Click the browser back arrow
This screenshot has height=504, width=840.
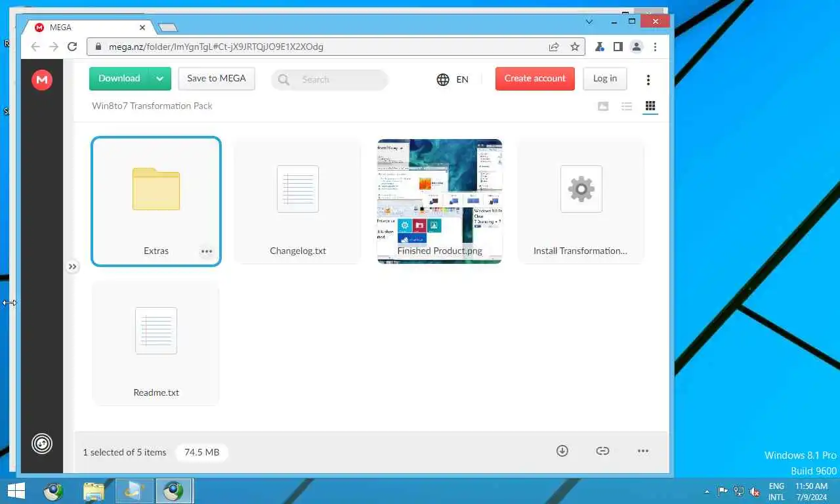coord(35,47)
